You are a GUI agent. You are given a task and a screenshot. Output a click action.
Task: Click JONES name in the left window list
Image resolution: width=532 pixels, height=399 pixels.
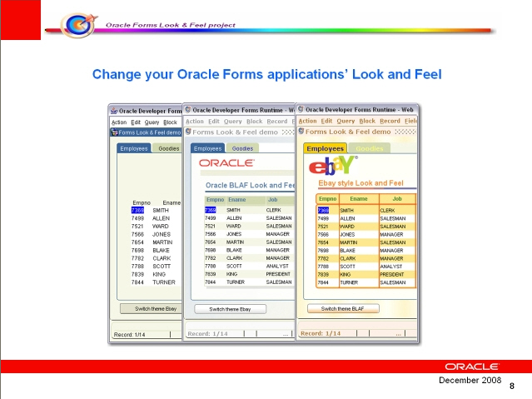pyautogui.click(x=162, y=234)
